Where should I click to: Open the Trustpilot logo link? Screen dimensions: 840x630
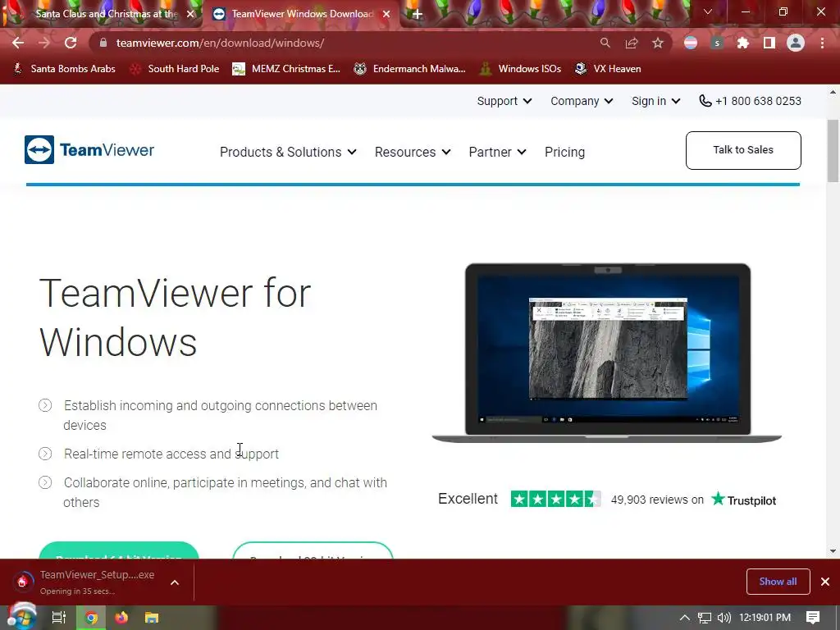[x=743, y=500]
